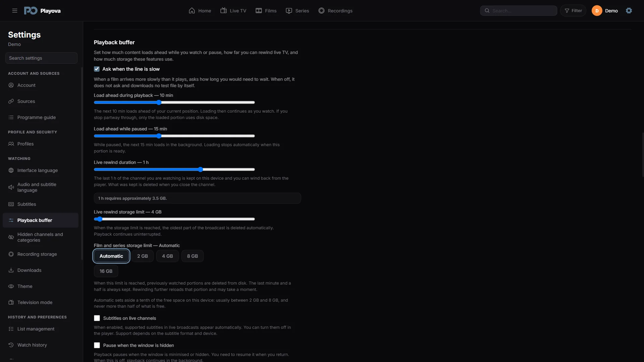
Task: Open the Series tab
Action: click(x=298, y=11)
